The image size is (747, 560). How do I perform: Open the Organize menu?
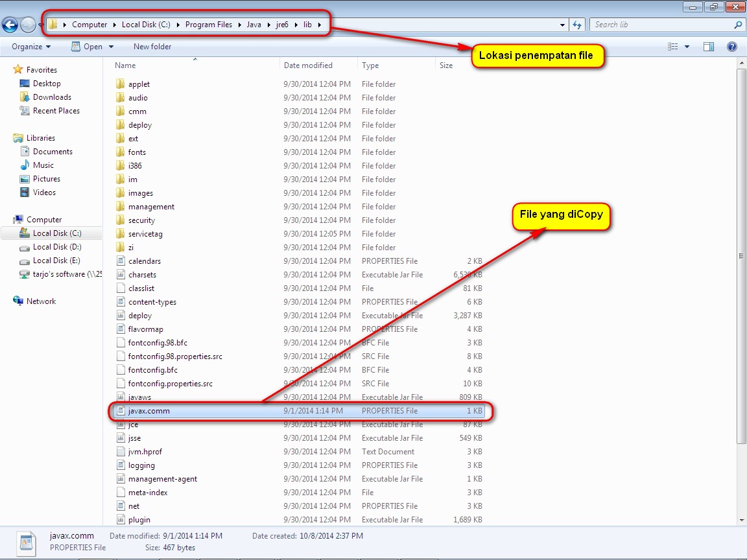pyautogui.click(x=31, y=47)
